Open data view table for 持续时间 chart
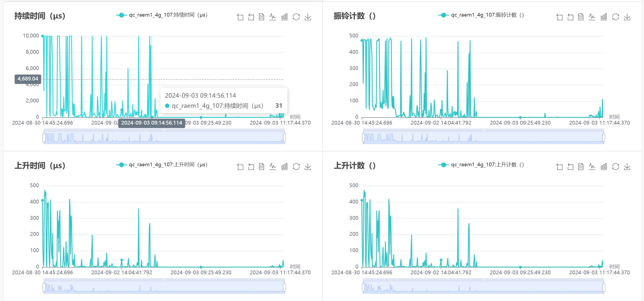 (262, 17)
